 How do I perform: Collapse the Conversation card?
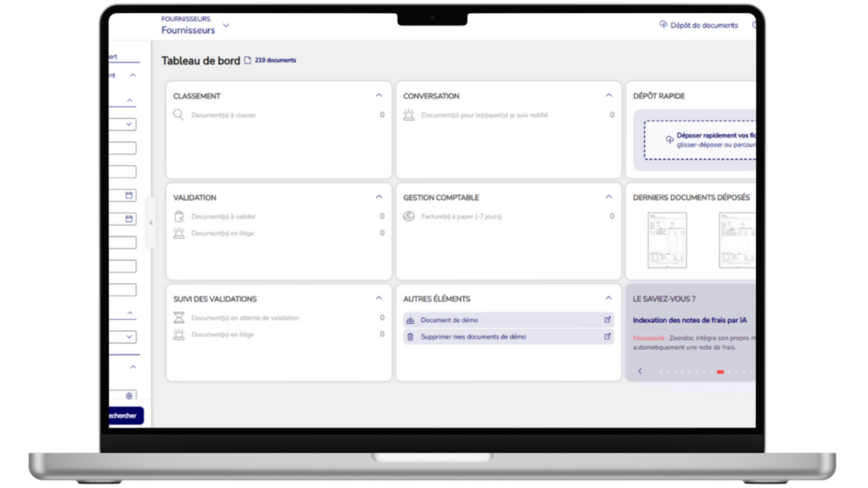[x=609, y=95]
